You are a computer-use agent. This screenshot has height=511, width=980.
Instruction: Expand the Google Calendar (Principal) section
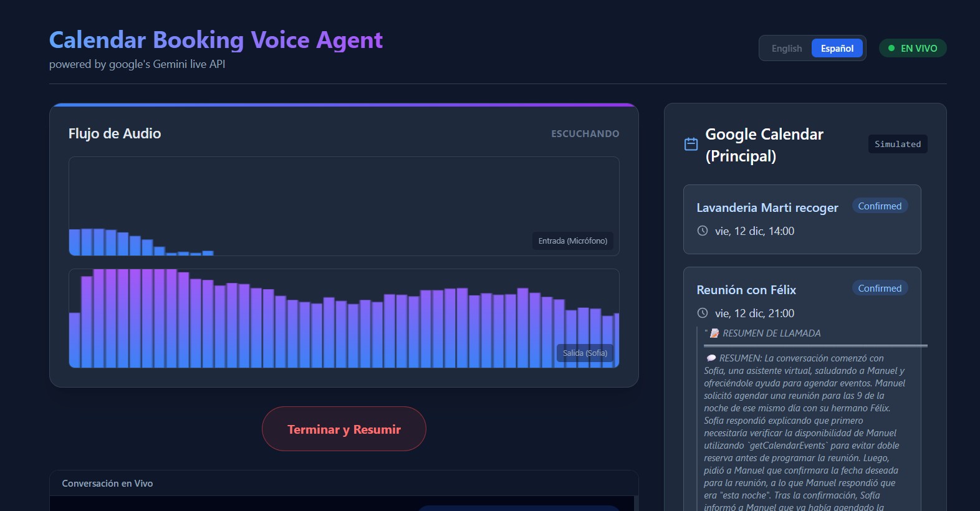(764, 145)
